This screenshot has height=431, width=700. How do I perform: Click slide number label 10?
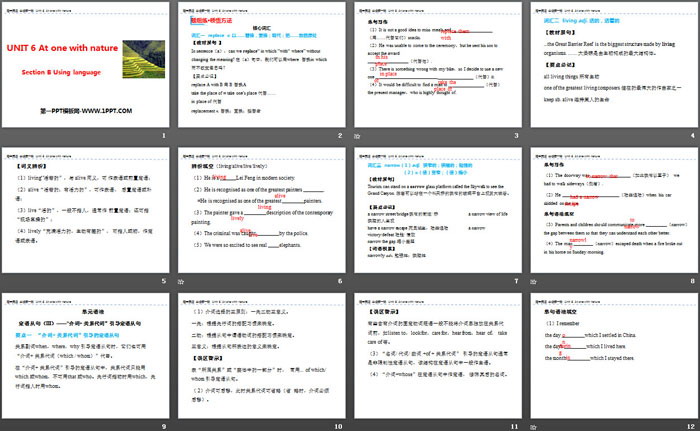click(x=338, y=427)
